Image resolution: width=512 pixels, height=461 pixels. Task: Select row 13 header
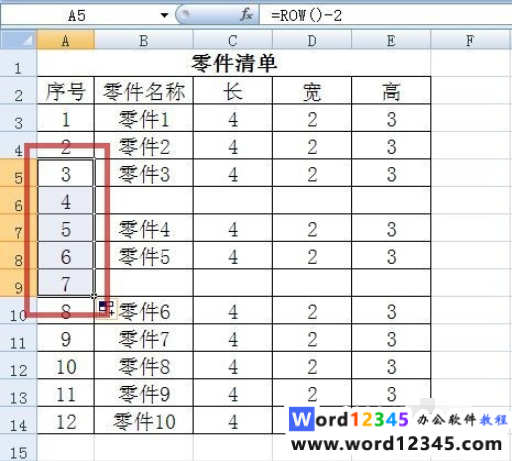click(18, 393)
